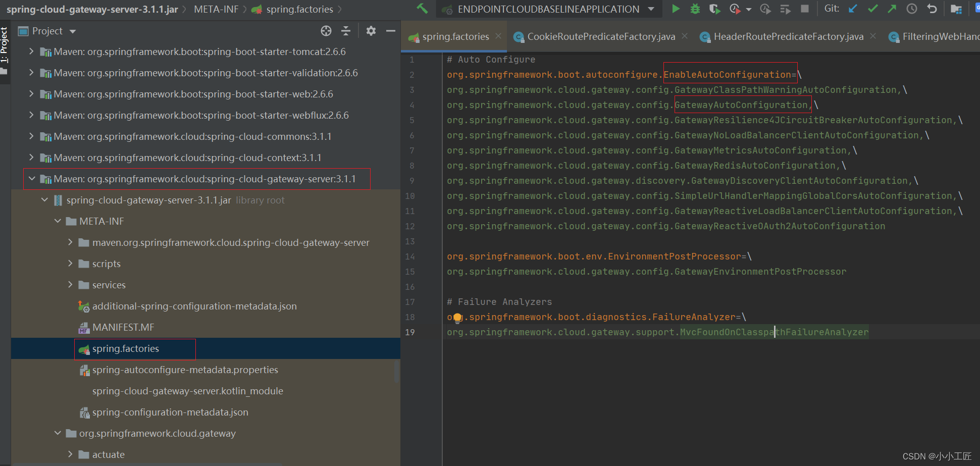This screenshot has height=466, width=980.
Task: Start debugging with the bug icon
Action: click(695, 9)
